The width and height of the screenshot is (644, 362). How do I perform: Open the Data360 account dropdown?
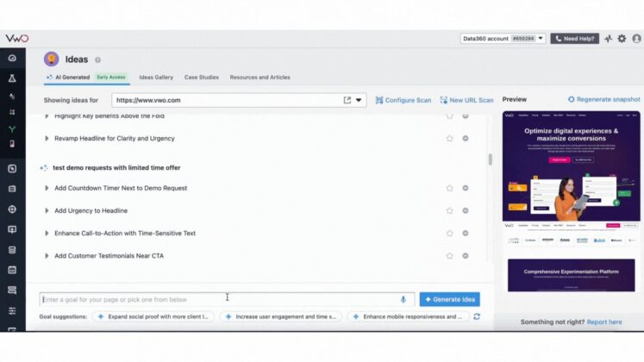point(503,39)
